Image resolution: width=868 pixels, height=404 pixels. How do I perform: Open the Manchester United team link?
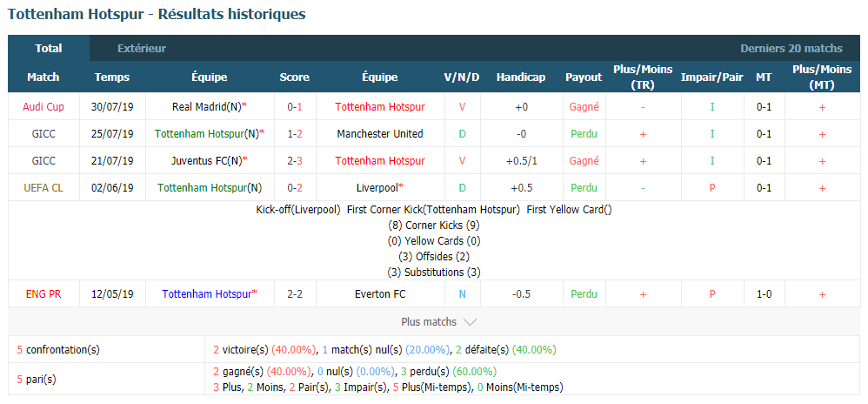tap(380, 133)
